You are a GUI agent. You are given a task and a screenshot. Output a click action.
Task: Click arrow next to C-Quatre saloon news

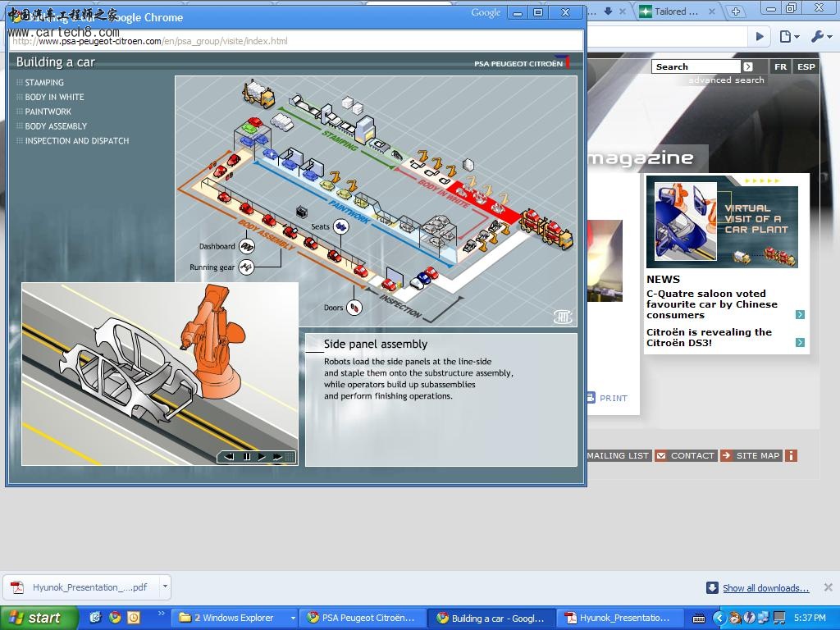(x=800, y=314)
